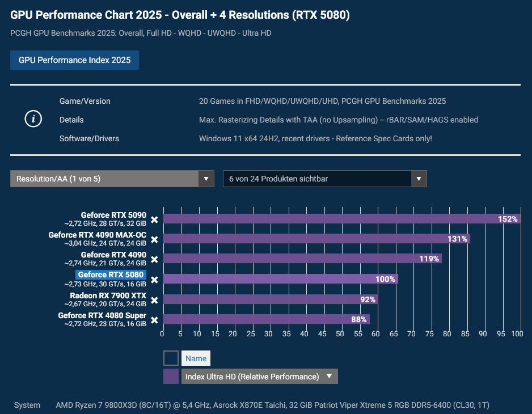The width and height of the screenshot is (532, 414).
Task: Click the System label at bottom
Action: 27,405
